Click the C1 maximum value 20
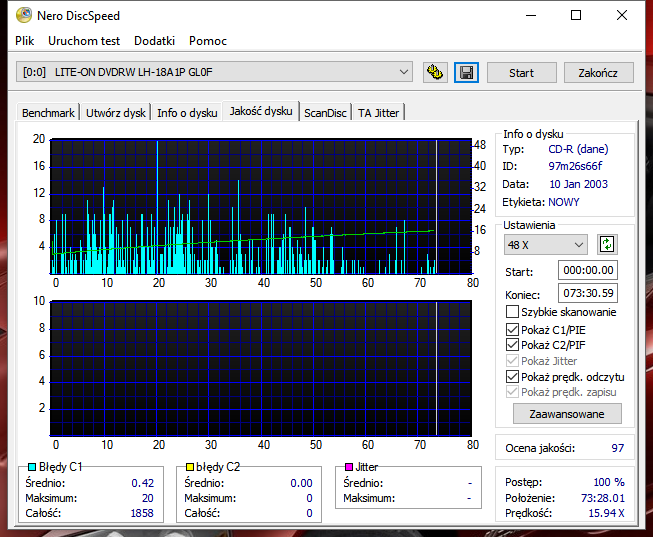653x537 pixels. (148, 498)
